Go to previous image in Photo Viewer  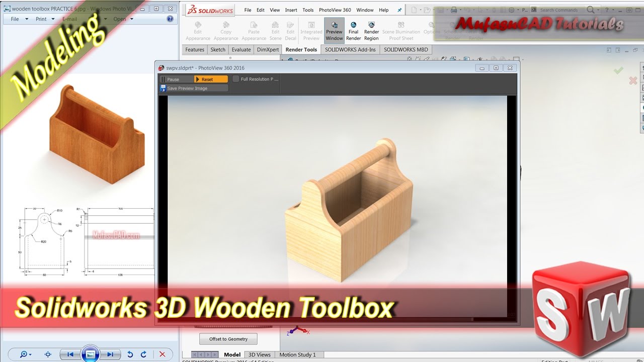[70, 354]
